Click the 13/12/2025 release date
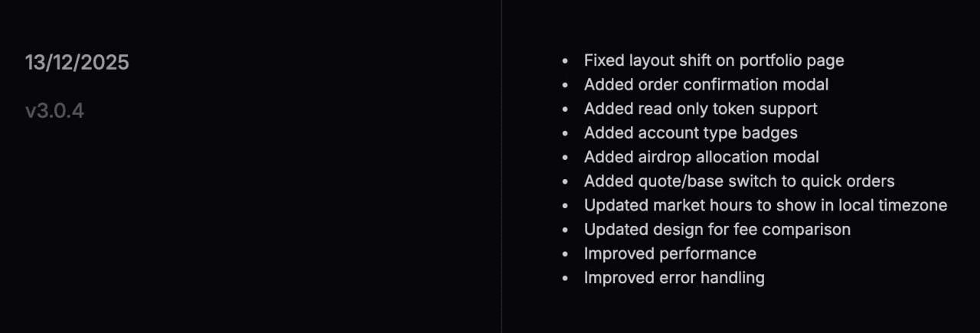This screenshot has height=333, width=980. click(77, 63)
